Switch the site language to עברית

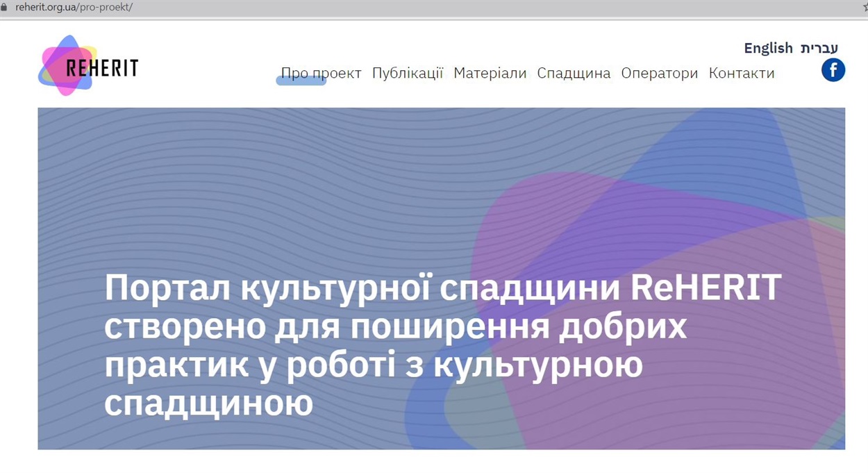[x=819, y=48]
